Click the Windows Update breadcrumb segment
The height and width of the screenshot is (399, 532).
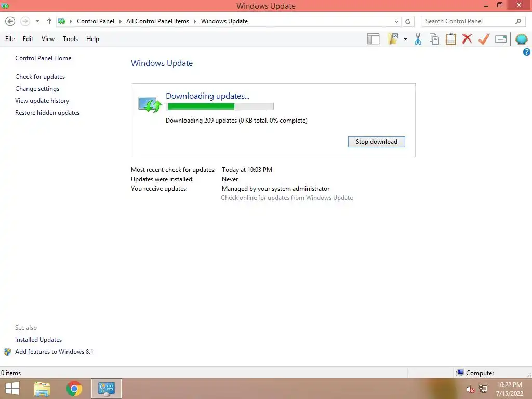(x=224, y=21)
